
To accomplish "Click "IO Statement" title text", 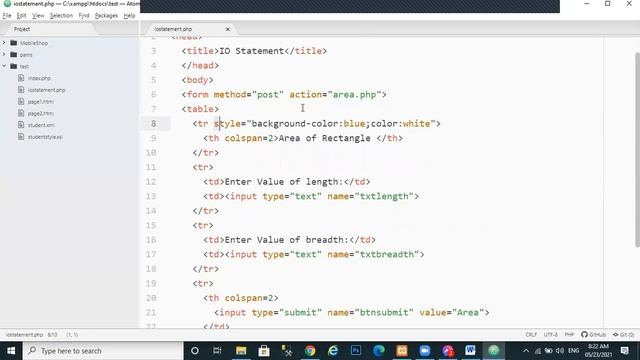I will tap(252, 51).
